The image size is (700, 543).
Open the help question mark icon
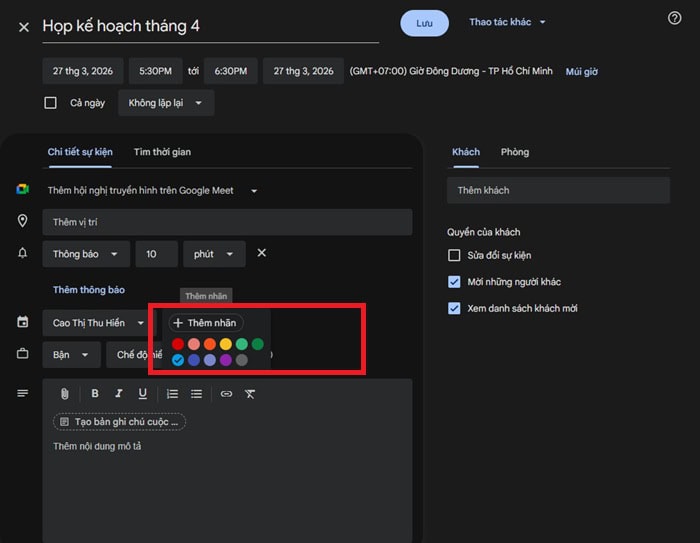point(674,19)
